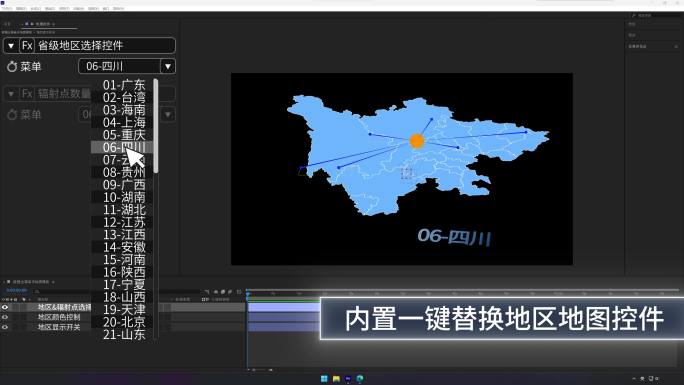Toggle the Fx switch for 辐射点数量
684x385 pixels.
click(27, 93)
